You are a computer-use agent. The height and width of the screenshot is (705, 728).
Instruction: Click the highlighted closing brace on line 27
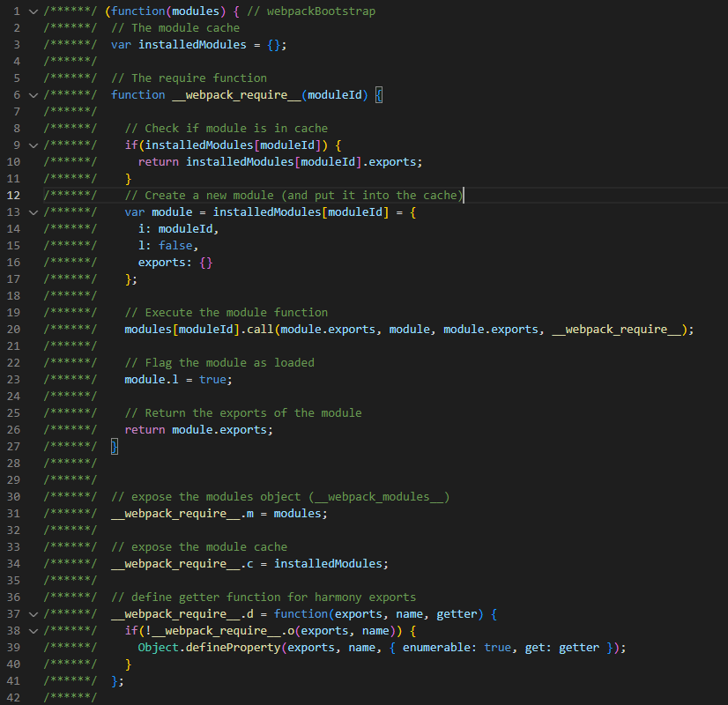point(115,447)
